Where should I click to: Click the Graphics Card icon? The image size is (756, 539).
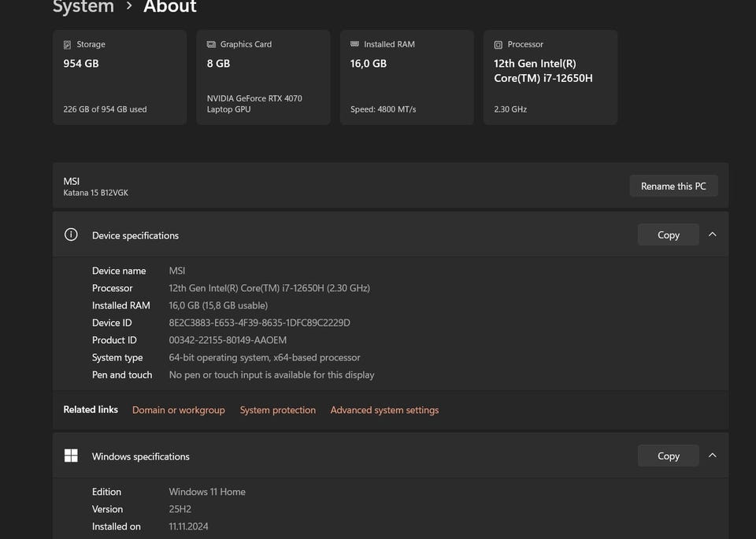211,45
